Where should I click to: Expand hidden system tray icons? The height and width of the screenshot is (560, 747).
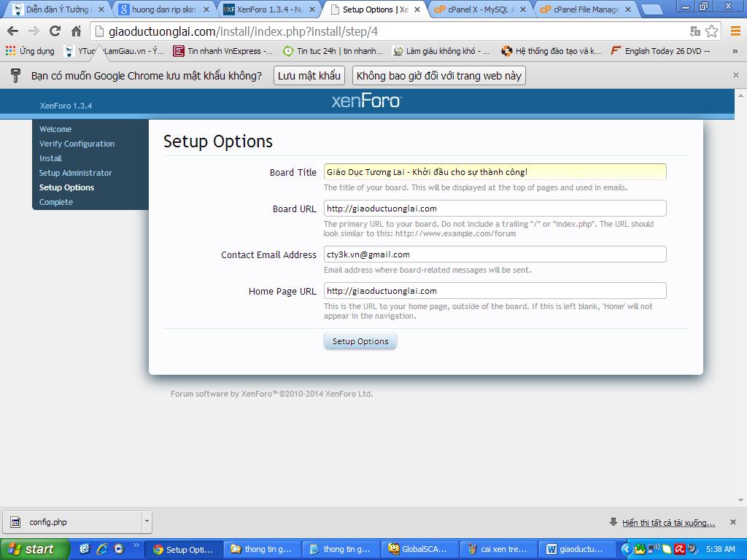tap(626, 549)
